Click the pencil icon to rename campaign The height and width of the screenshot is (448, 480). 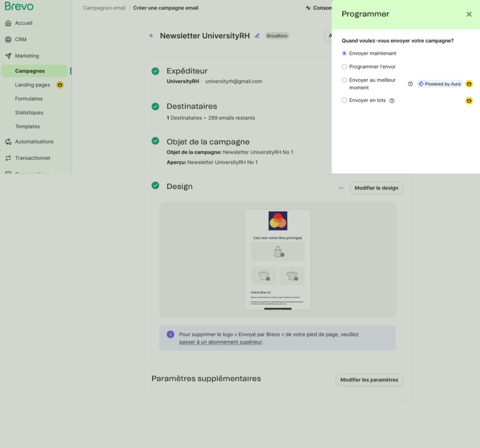[257, 36]
